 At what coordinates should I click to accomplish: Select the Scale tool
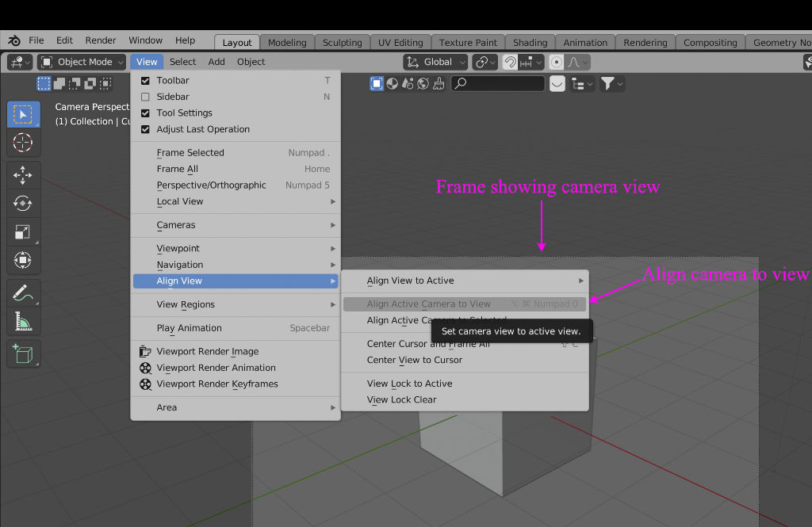tap(23, 231)
